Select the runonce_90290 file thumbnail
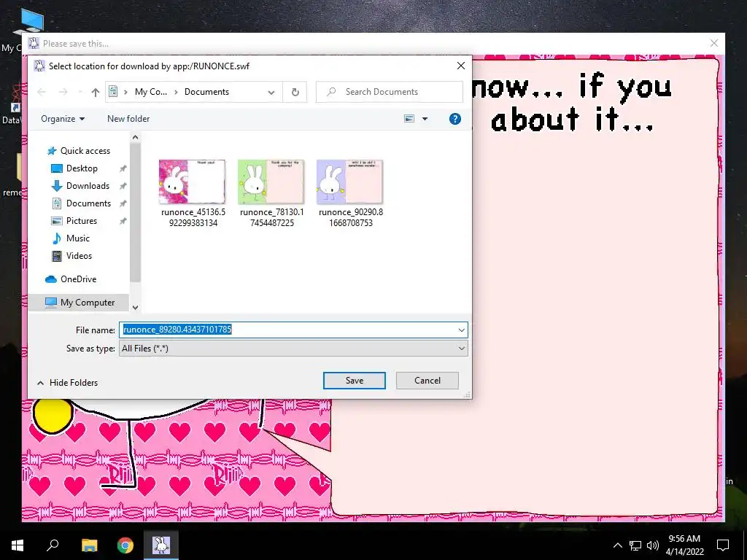The image size is (747, 560). click(350, 182)
